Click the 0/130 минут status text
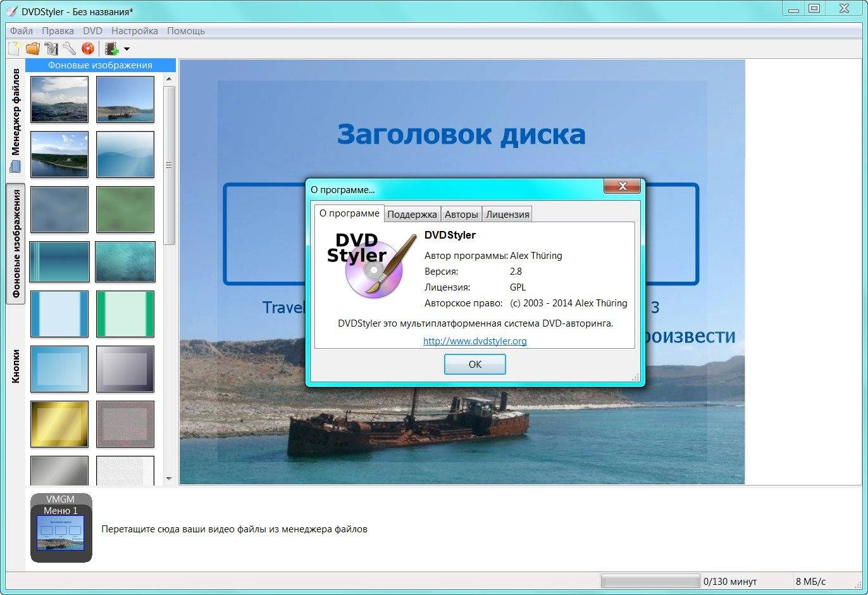868x595 pixels. (729, 581)
